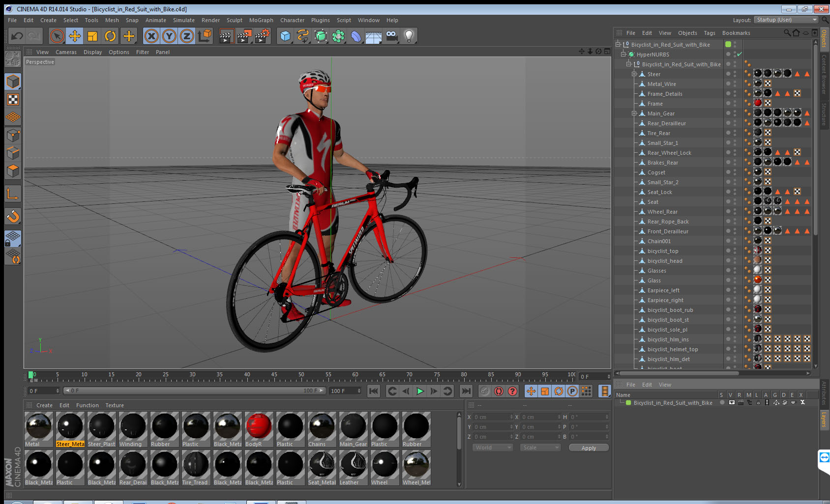
Task: Select the BodyR red material
Action: click(x=259, y=429)
